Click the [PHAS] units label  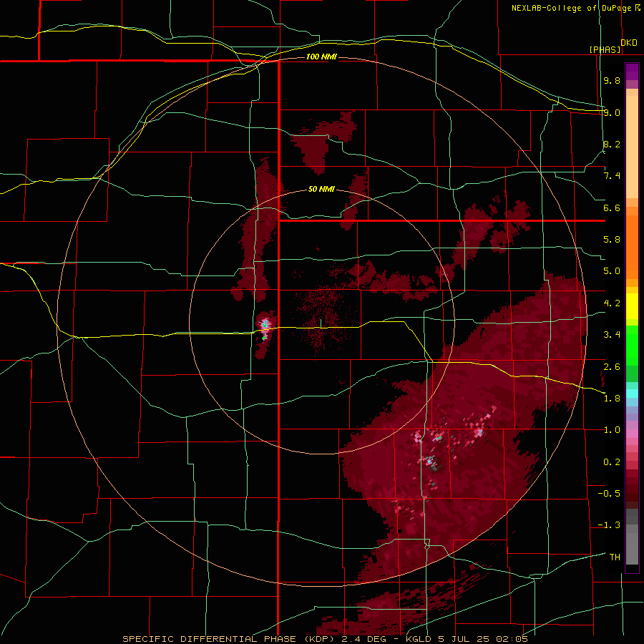(x=605, y=49)
